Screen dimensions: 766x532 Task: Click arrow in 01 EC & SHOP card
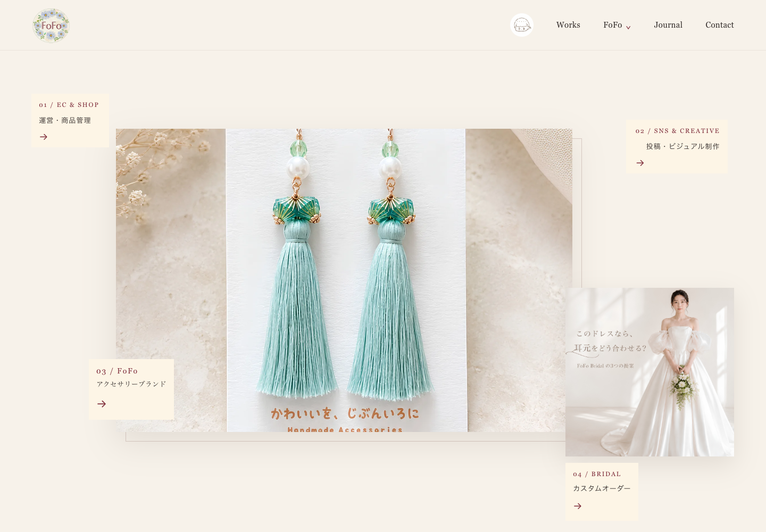click(x=44, y=137)
